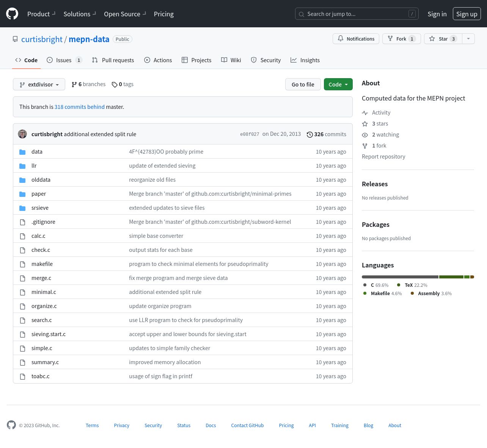Click the folder icon for srsieve

coord(22,208)
